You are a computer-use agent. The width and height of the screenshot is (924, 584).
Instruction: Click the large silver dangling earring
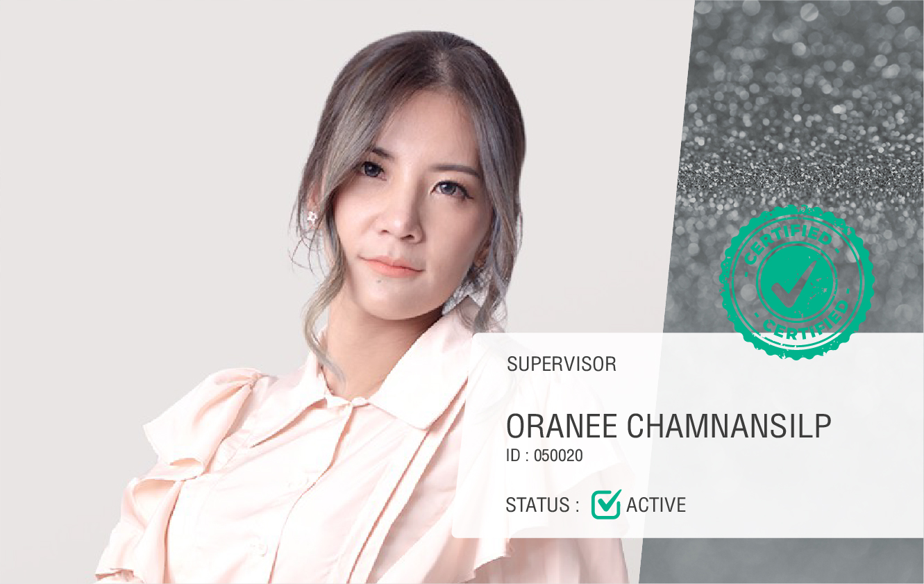click(x=465, y=292)
